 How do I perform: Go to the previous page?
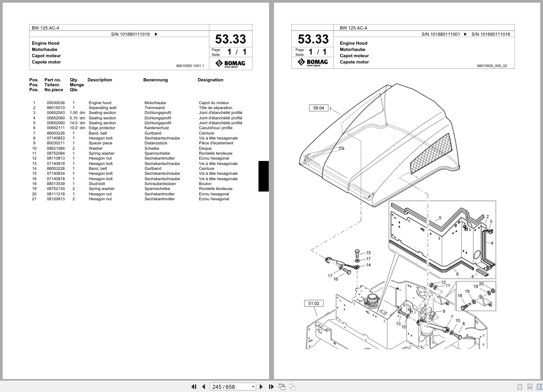coord(203,387)
